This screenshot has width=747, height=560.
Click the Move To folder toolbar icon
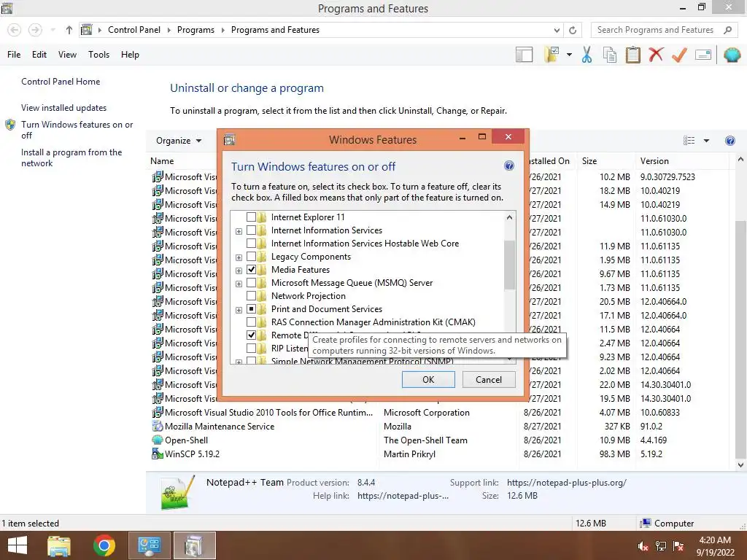[551, 55]
